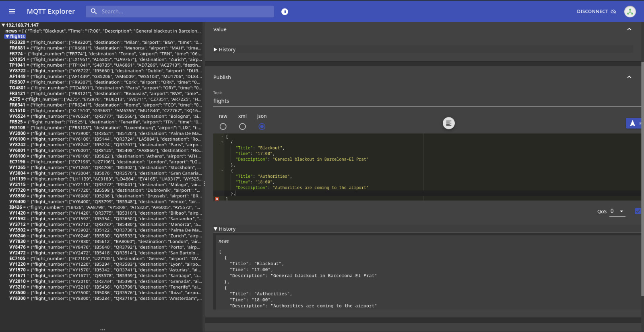Viewport: 644px width, 332px height.
Task: Select the FR9307 flight topic
Action: 105,82
